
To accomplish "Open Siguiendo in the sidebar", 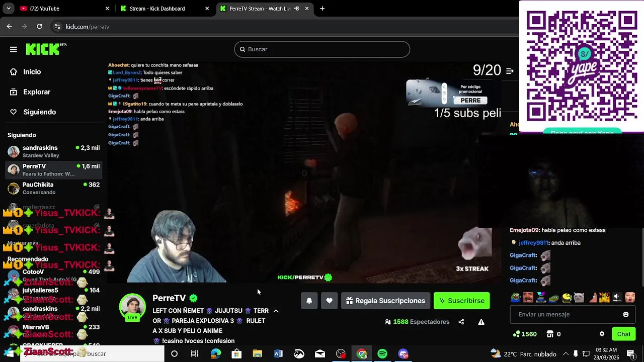I will [x=39, y=112].
